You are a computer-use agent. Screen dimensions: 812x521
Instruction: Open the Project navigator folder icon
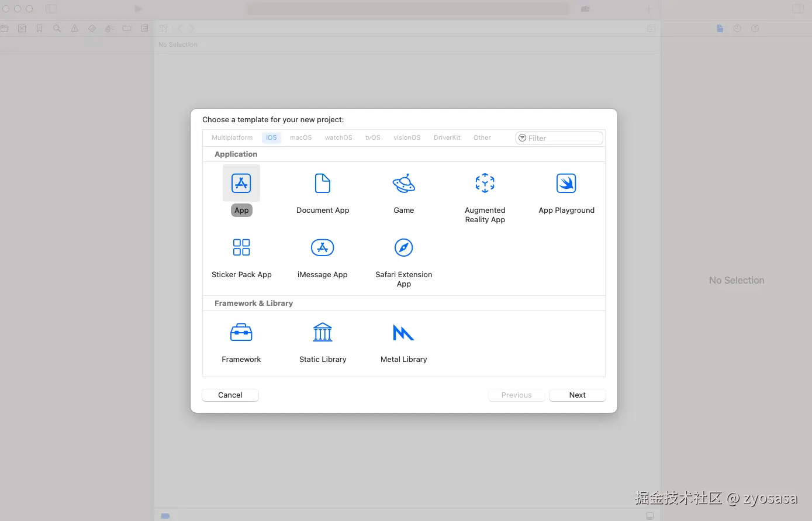pyautogui.click(x=5, y=28)
